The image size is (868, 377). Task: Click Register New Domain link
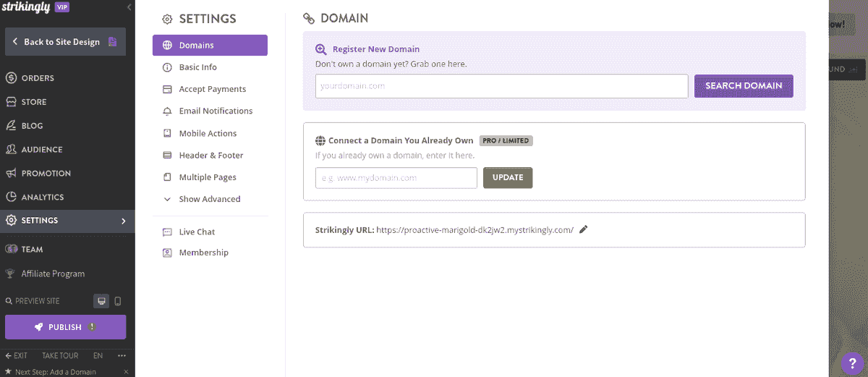(x=375, y=50)
